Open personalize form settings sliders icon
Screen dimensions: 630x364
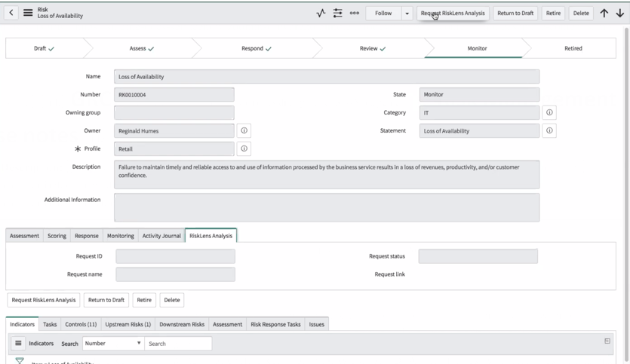coord(337,14)
